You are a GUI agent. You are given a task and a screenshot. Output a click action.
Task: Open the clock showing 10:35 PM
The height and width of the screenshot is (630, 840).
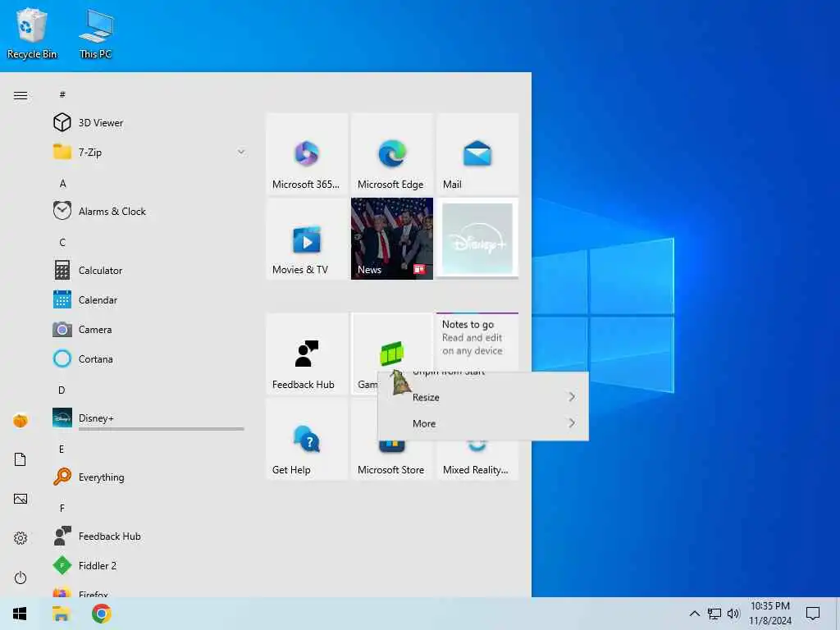[x=770, y=613]
